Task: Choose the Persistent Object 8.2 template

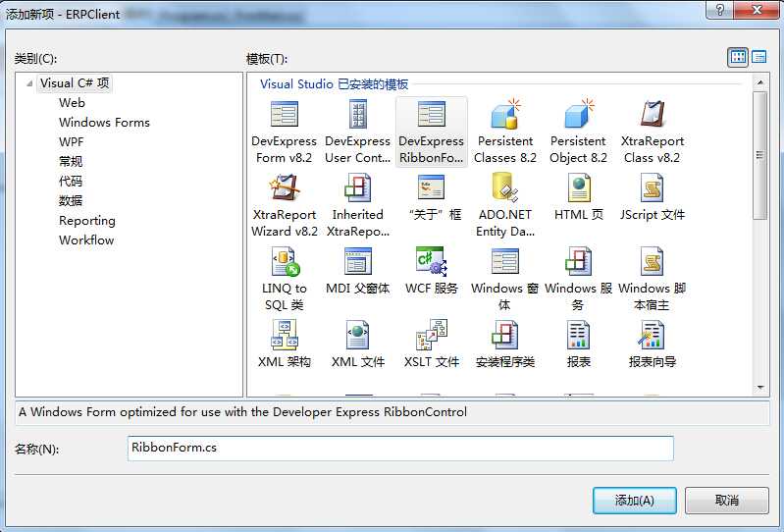Action: (579, 133)
